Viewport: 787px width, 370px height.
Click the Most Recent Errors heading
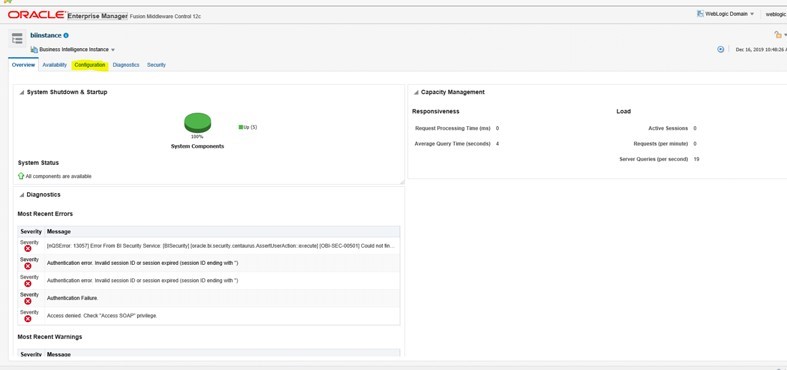point(45,214)
